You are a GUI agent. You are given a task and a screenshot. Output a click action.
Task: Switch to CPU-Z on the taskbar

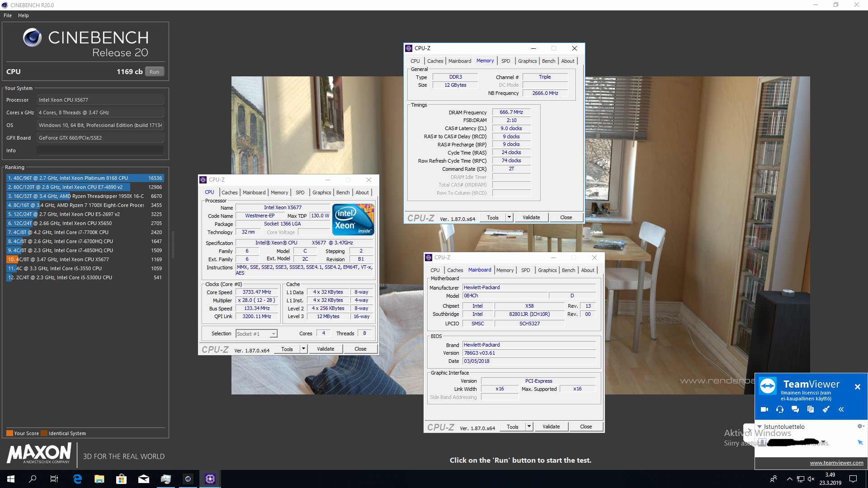pyautogui.click(x=210, y=479)
